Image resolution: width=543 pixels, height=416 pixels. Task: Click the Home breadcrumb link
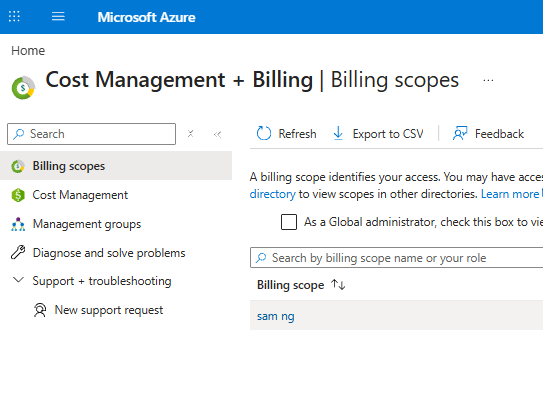tap(28, 51)
